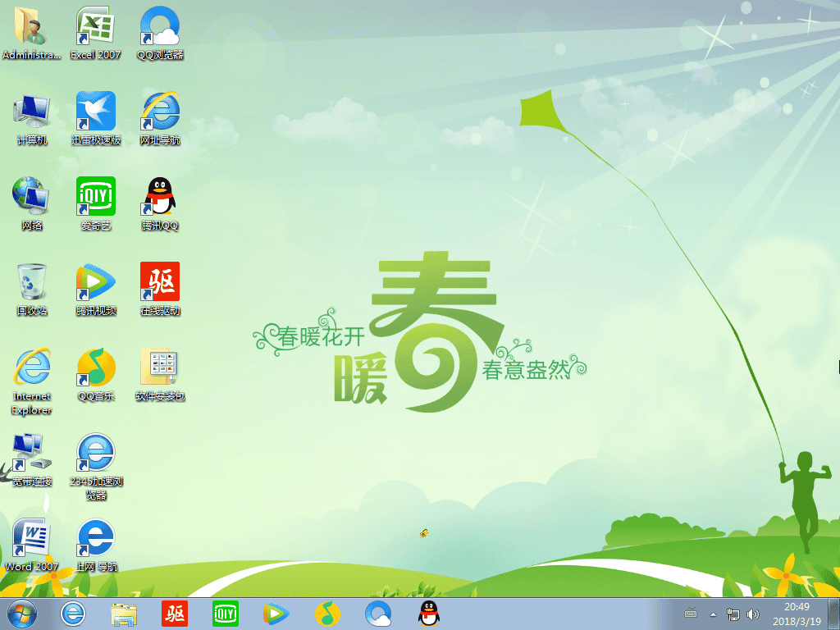This screenshot has width=840, height=630.
Task: Open the volume control speaker icon
Action: [x=753, y=614]
